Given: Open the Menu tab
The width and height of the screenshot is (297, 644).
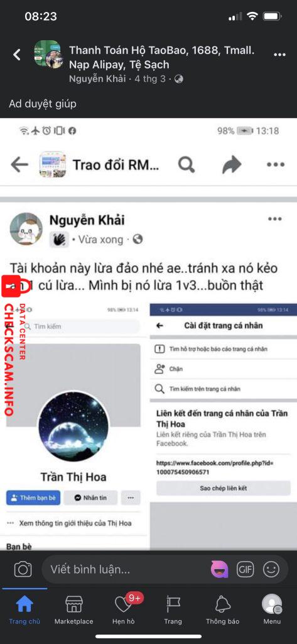Looking at the screenshot, I should [272, 610].
